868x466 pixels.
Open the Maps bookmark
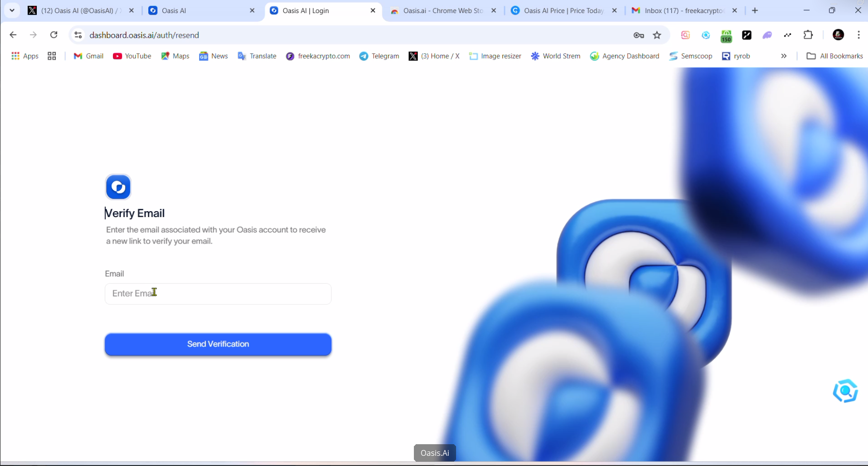coord(175,56)
